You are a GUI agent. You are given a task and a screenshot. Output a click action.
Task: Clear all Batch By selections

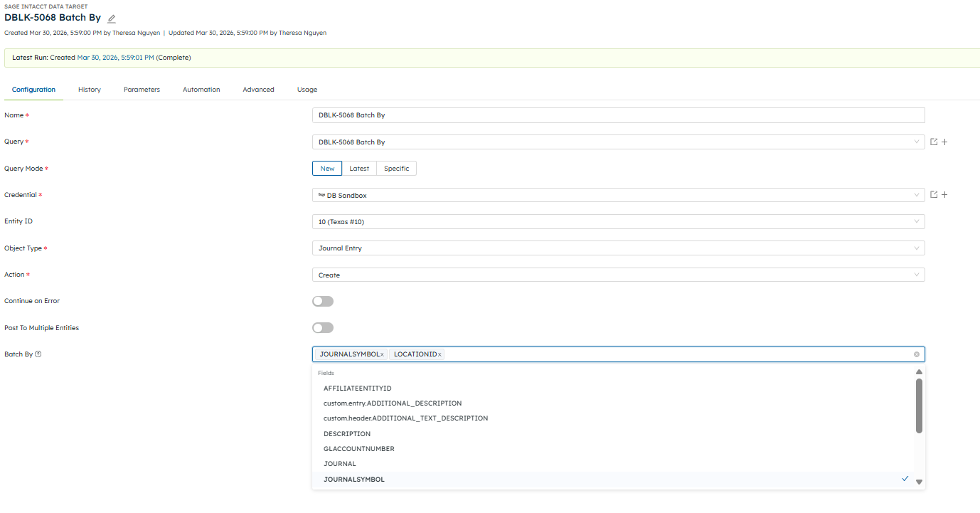[x=917, y=354]
